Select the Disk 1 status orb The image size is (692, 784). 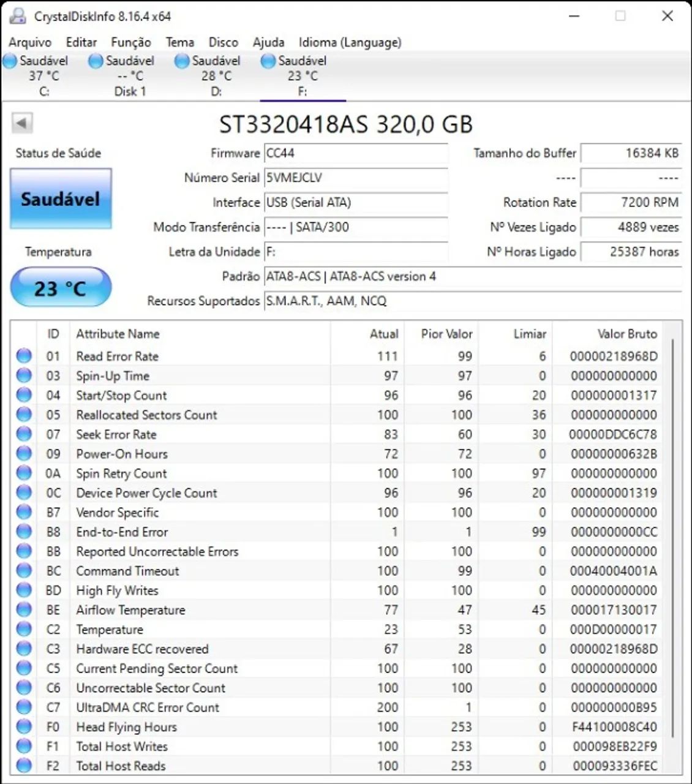(96, 61)
